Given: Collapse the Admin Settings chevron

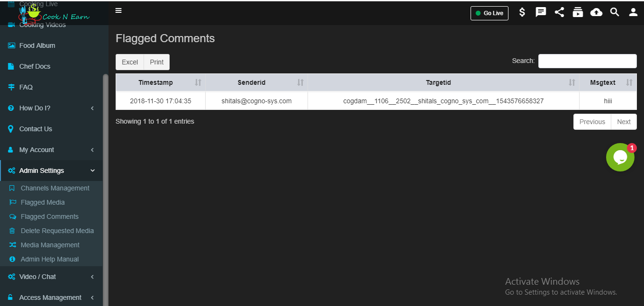Looking at the screenshot, I should click(92, 171).
